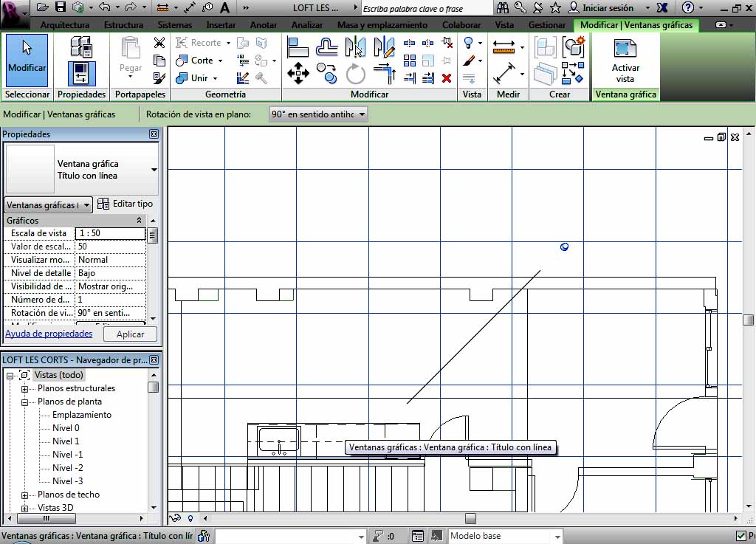756x544 pixels.
Task: Select the Rotate tool in Modificar
Action: tap(356, 74)
